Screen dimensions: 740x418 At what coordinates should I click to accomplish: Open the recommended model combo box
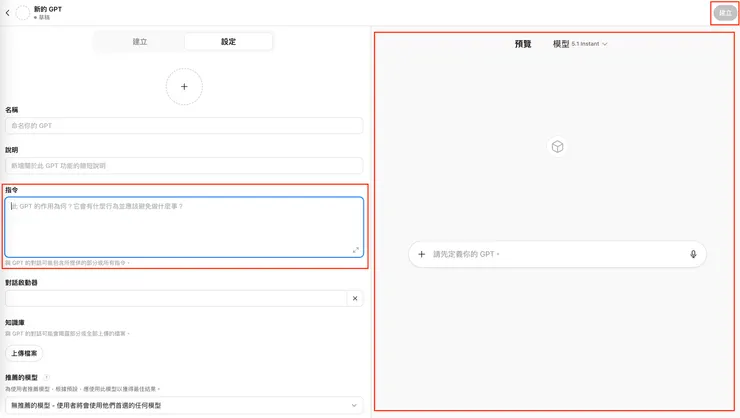click(x=184, y=405)
